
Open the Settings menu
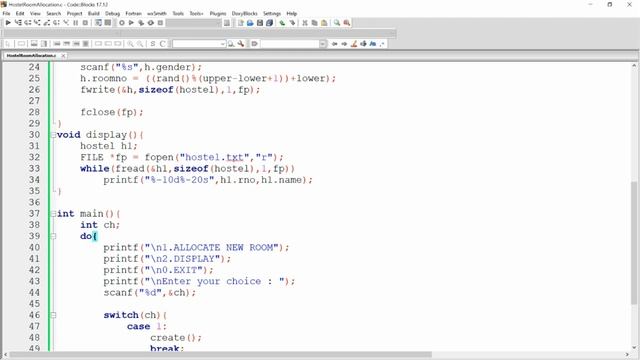(x=272, y=13)
